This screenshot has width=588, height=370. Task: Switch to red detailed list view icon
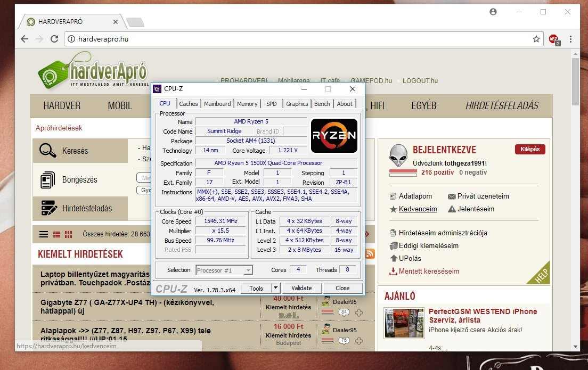pyautogui.click(x=56, y=234)
